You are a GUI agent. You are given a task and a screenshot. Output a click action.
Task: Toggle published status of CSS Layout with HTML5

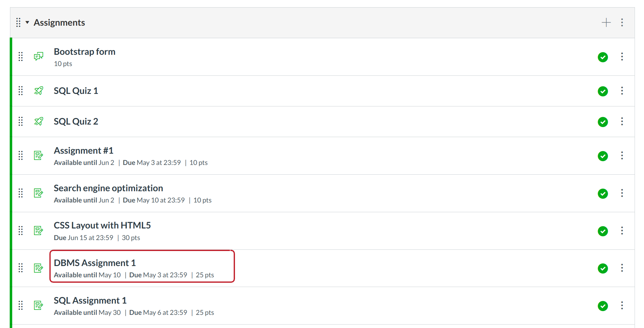point(603,231)
